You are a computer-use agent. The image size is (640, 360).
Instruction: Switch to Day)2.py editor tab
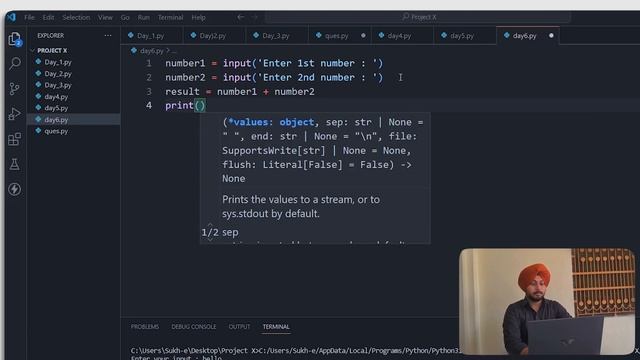pos(214,36)
